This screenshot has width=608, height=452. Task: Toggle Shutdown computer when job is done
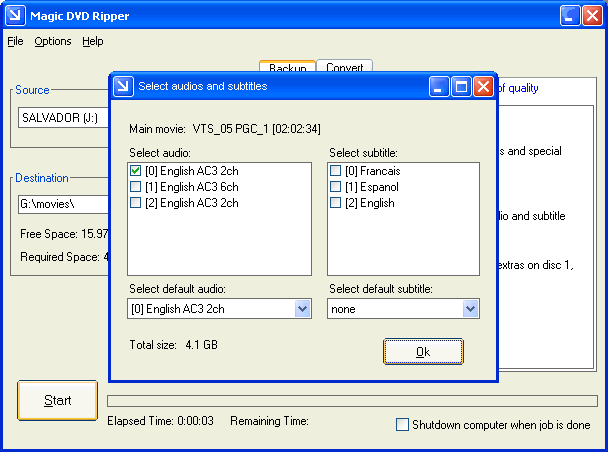(x=402, y=424)
